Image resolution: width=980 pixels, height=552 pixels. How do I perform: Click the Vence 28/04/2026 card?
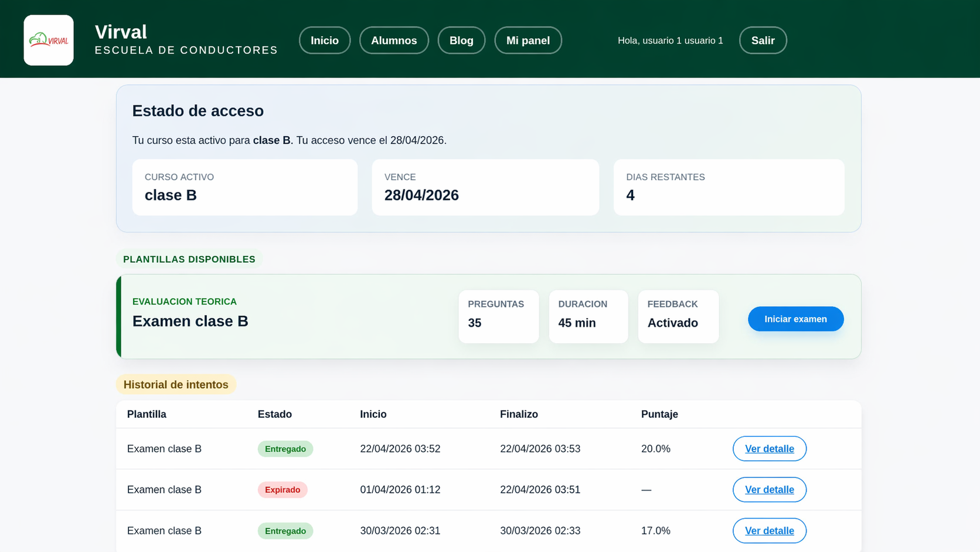pos(485,187)
